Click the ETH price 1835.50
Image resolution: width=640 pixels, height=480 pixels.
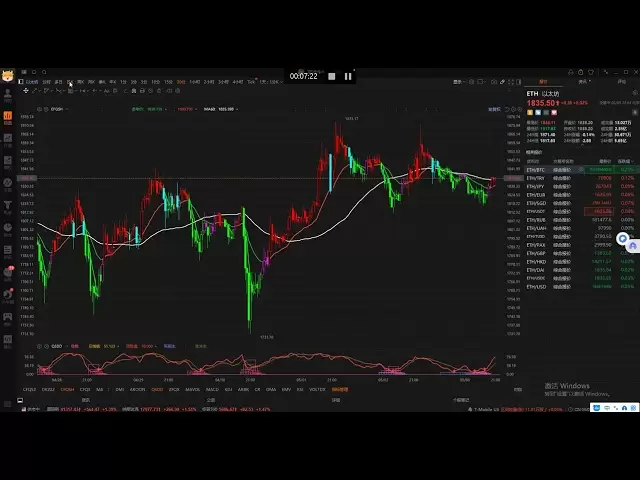click(x=541, y=103)
